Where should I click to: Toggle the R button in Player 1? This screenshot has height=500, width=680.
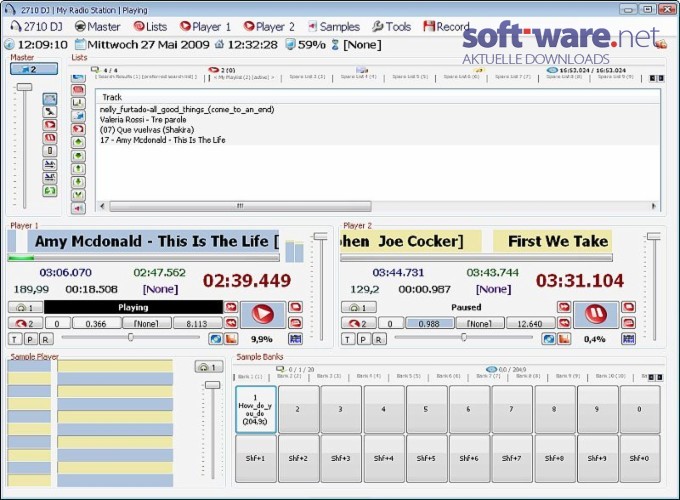(46, 339)
